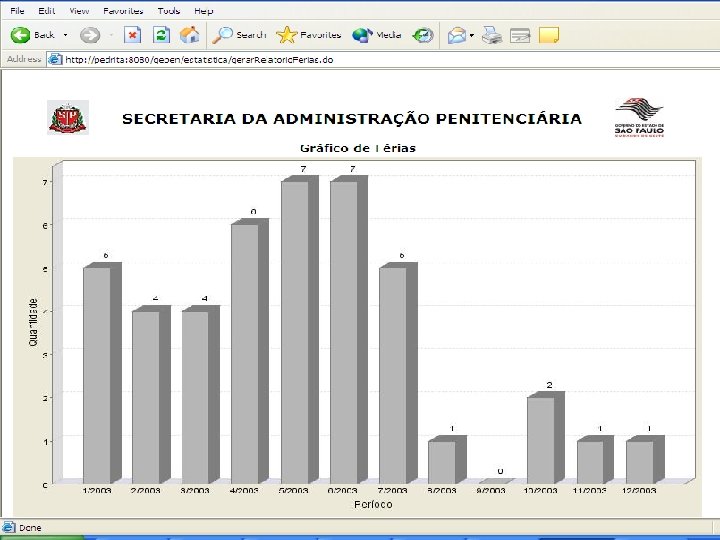Click the value label 2 above 10/2003

point(550,385)
